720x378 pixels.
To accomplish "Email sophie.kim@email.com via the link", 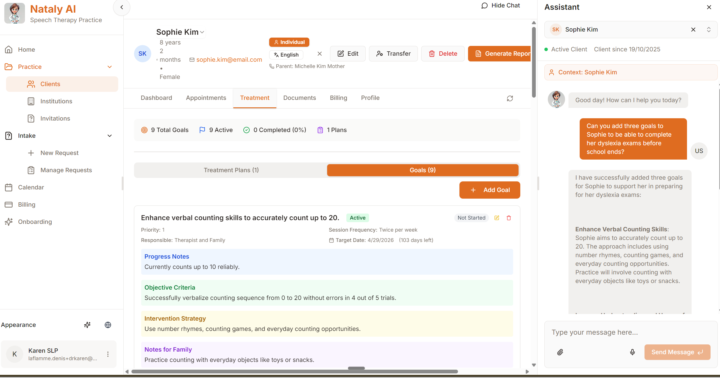I will [229, 60].
